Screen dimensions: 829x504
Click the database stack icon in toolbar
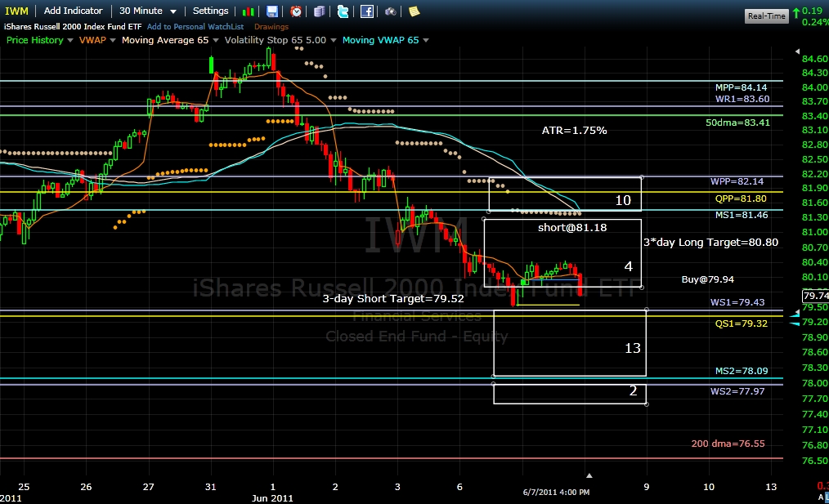pyautogui.click(x=320, y=11)
